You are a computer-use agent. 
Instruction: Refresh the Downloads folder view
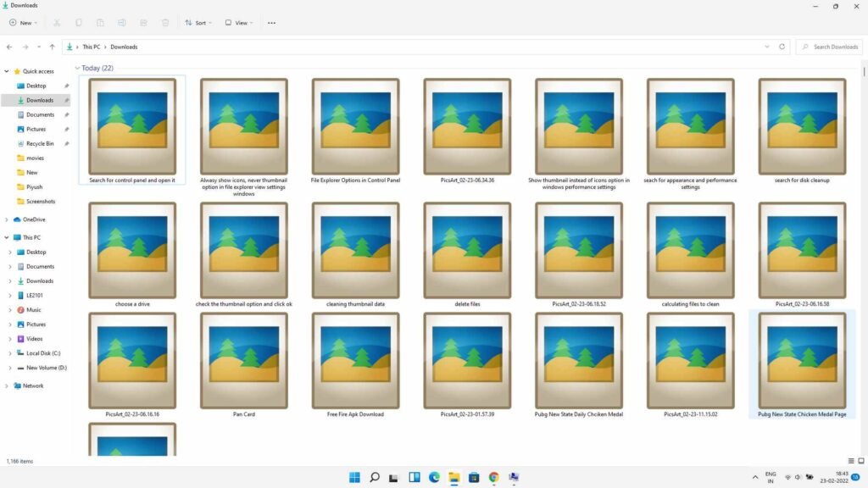pos(782,47)
